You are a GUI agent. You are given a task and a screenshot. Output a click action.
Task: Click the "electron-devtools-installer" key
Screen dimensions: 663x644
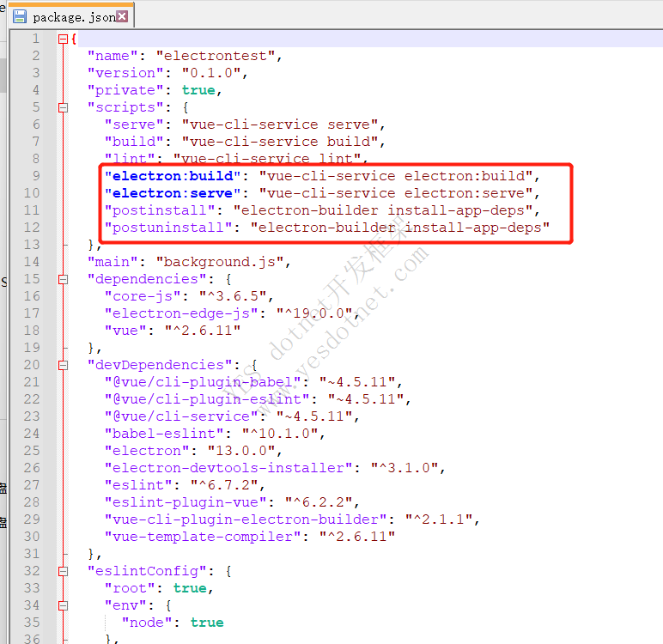pos(228,468)
